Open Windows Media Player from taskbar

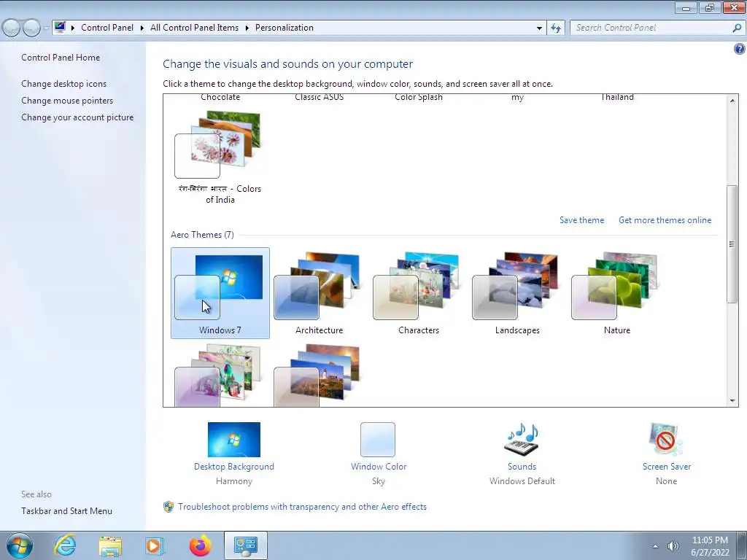[155, 545]
